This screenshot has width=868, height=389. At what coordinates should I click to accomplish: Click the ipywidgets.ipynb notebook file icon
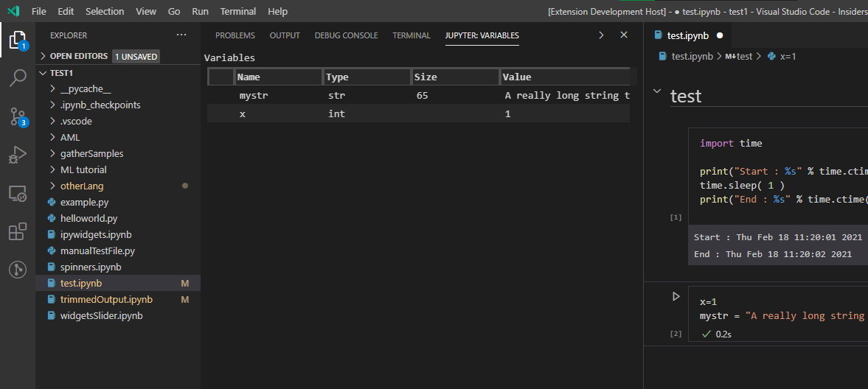(52, 234)
